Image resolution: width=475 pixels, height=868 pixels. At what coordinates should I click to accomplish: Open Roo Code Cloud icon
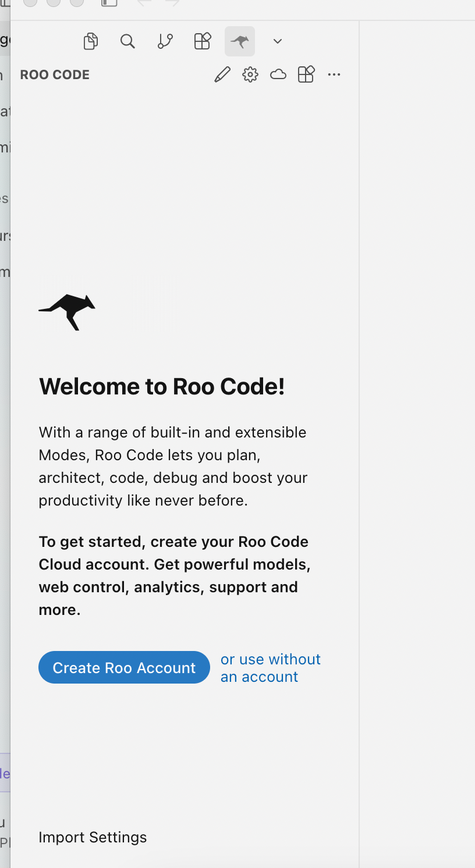278,74
